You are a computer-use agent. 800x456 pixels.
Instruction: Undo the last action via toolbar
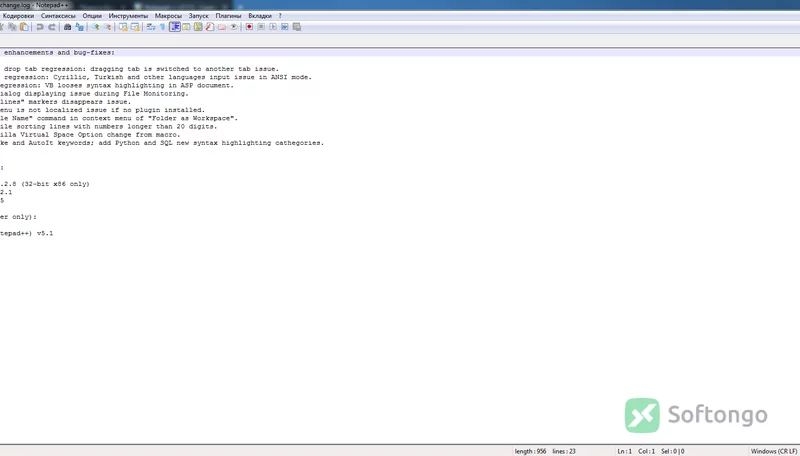[40, 27]
